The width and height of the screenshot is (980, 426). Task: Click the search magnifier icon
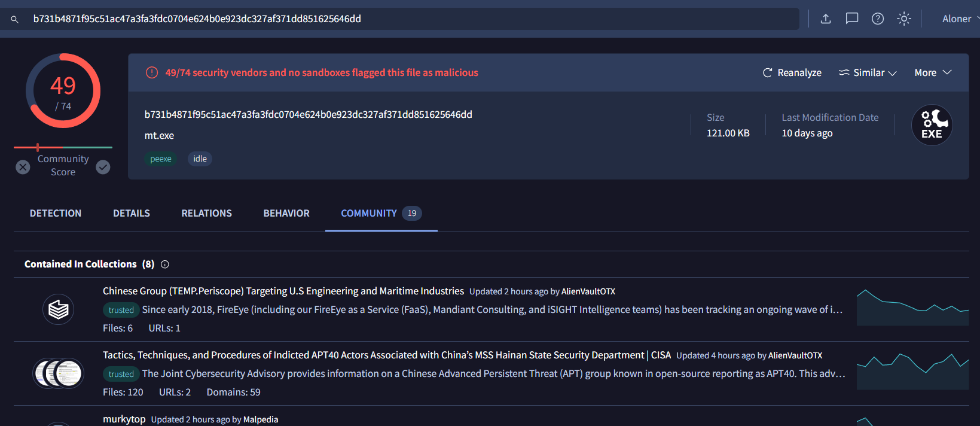pyautogui.click(x=15, y=19)
